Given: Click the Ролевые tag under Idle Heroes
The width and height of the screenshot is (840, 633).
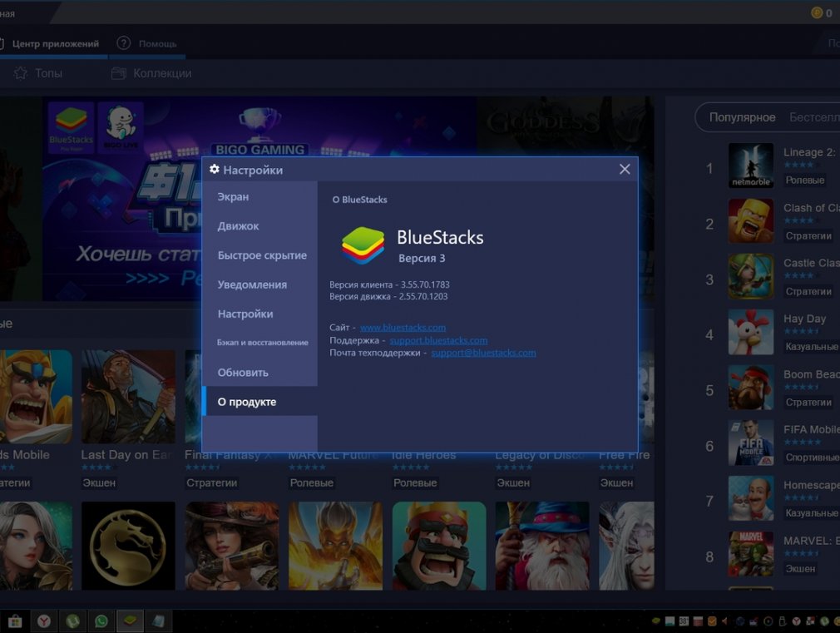Looking at the screenshot, I should pos(415,483).
